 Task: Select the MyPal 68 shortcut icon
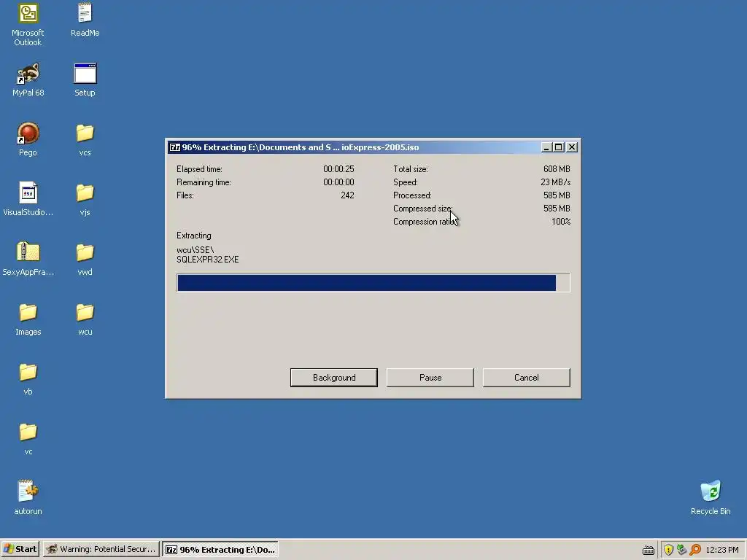(28, 74)
